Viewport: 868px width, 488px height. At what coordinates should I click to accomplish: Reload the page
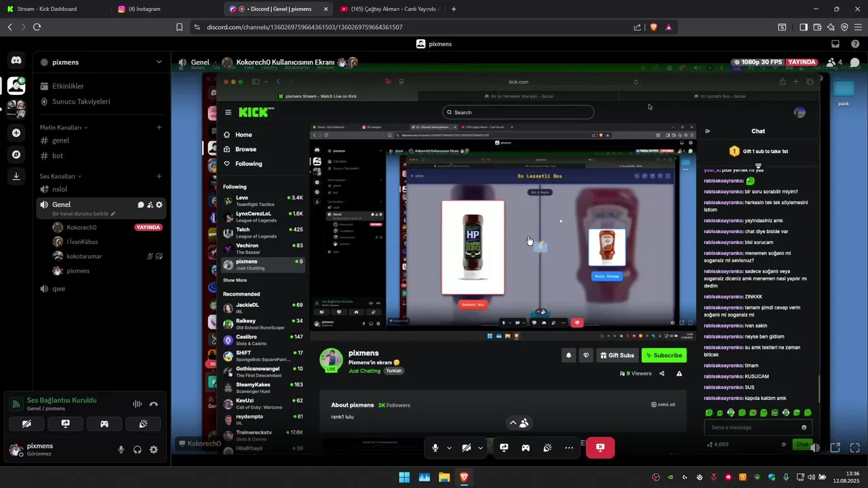point(37,27)
